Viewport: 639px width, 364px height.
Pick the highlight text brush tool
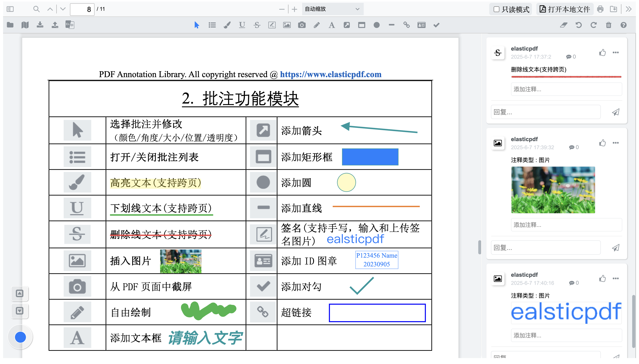(x=227, y=25)
